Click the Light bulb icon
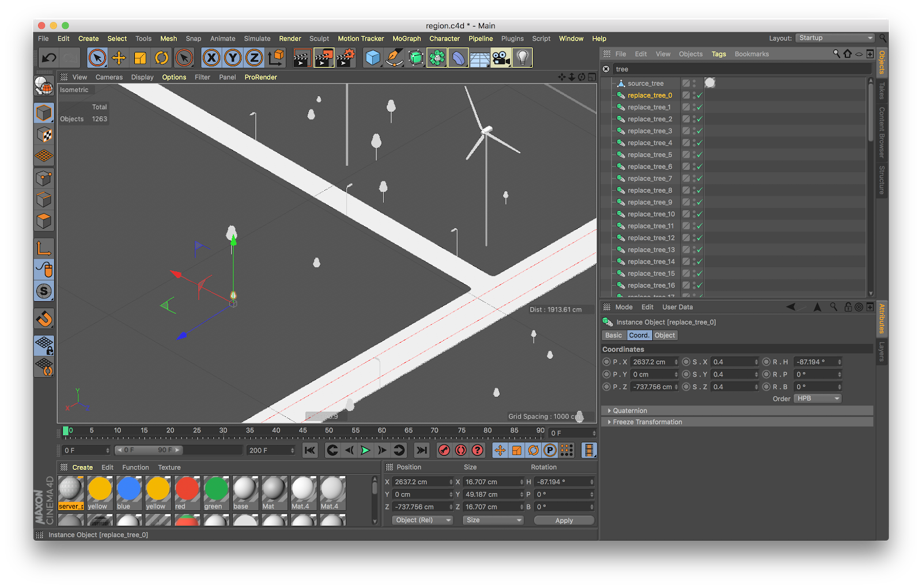 pos(522,58)
